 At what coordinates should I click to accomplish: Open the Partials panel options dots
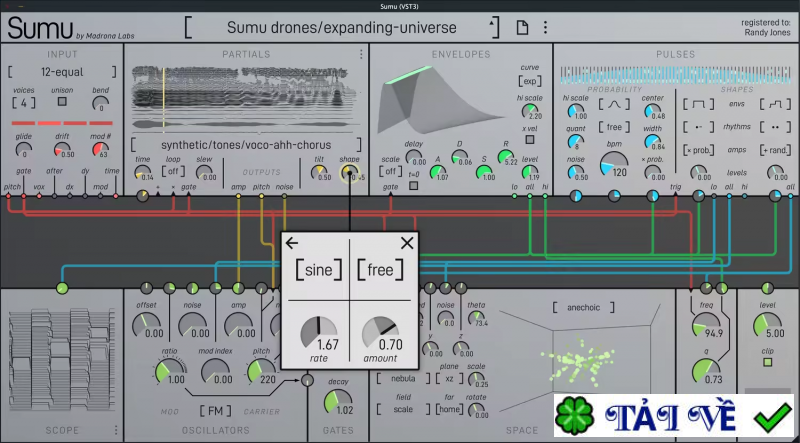pos(361,54)
